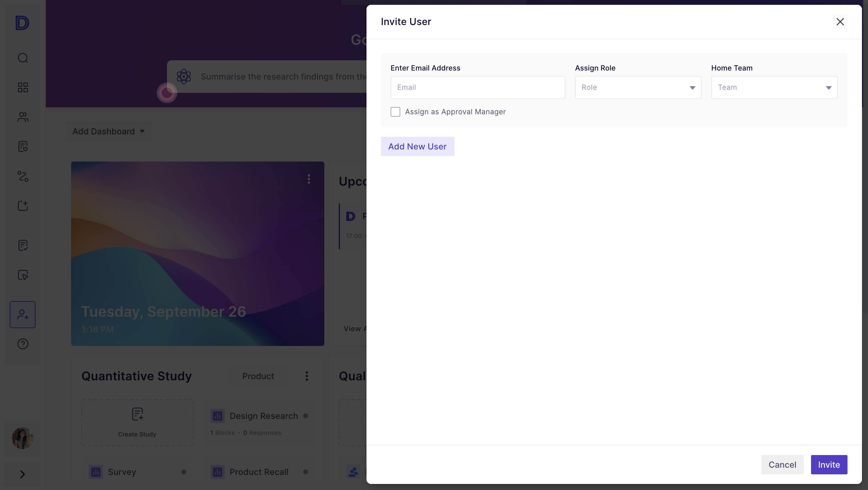Open the Home Team dropdown

(x=774, y=87)
